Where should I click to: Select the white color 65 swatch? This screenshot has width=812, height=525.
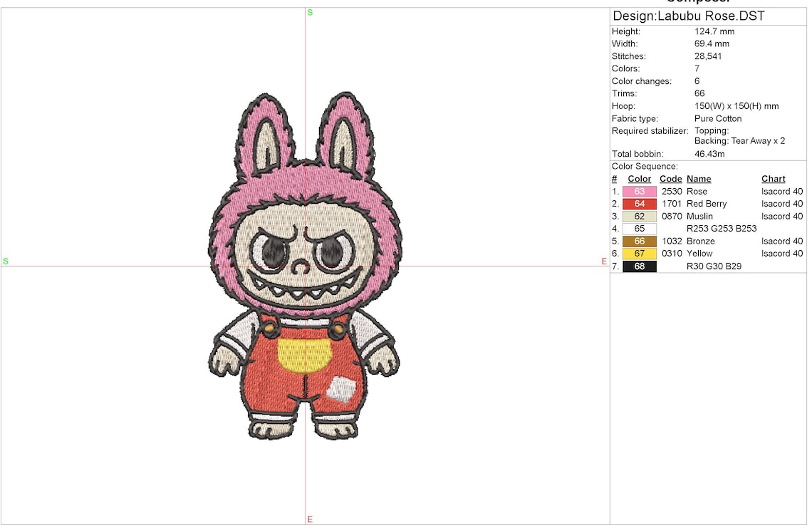pyautogui.click(x=638, y=229)
